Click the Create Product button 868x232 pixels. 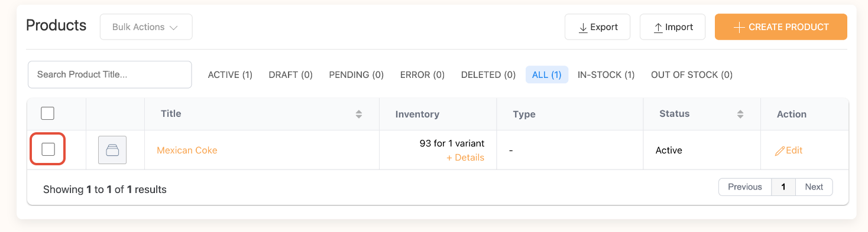(x=781, y=27)
